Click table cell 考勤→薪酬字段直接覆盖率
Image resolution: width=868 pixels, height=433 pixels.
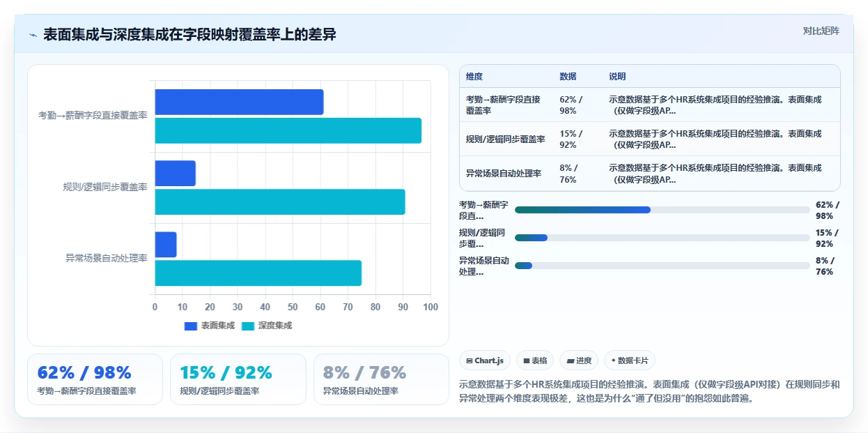tap(503, 105)
